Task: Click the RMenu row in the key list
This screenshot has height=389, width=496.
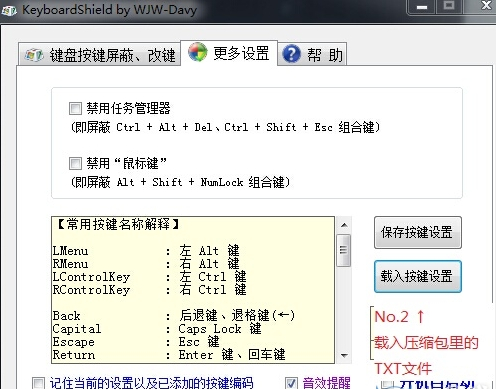Action: pyautogui.click(x=146, y=264)
